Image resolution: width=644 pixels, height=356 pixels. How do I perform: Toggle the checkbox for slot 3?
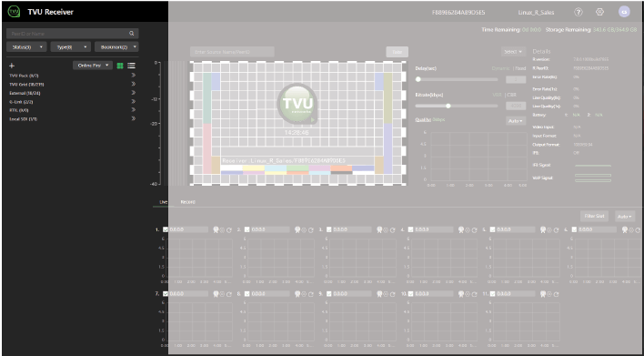click(329, 229)
